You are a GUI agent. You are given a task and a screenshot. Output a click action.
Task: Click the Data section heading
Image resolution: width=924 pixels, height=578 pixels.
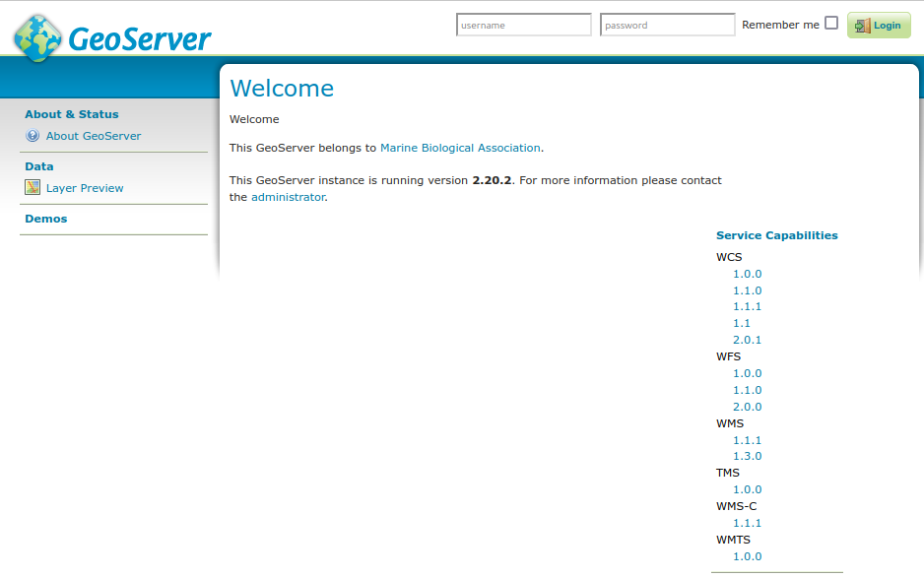38,166
